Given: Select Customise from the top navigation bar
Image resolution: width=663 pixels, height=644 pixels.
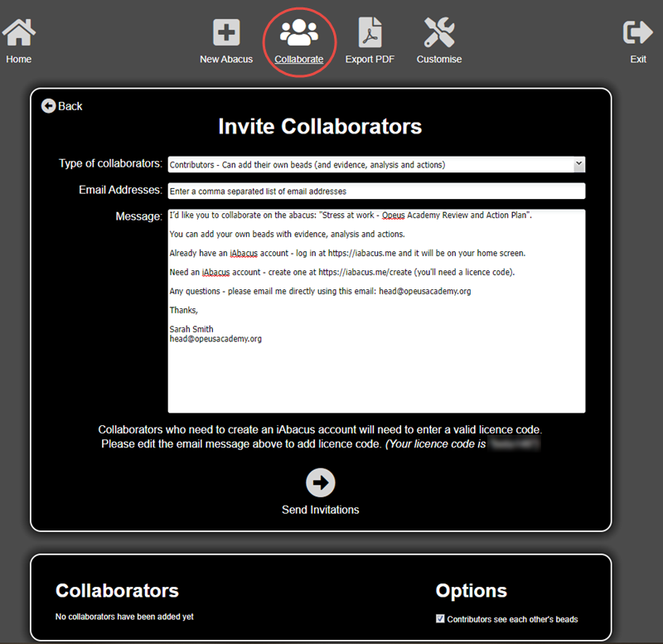Looking at the screenshot, I should pos(438,59).
